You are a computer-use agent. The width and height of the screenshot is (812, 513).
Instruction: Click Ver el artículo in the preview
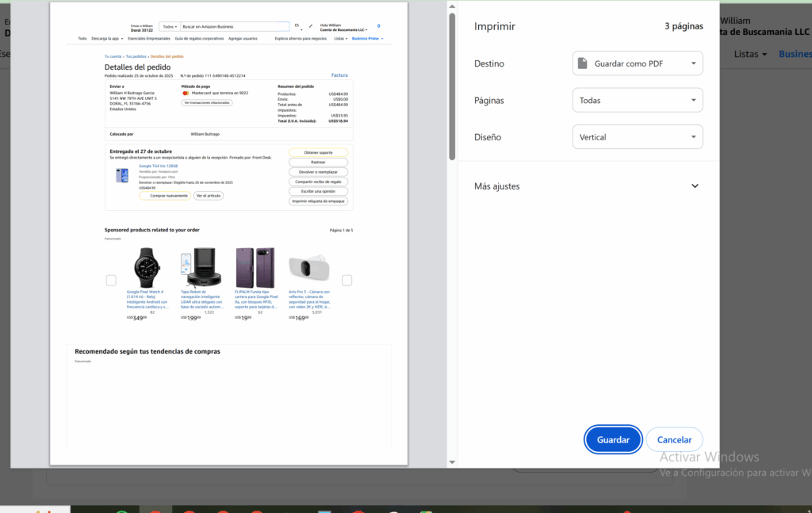coord(209,196)
